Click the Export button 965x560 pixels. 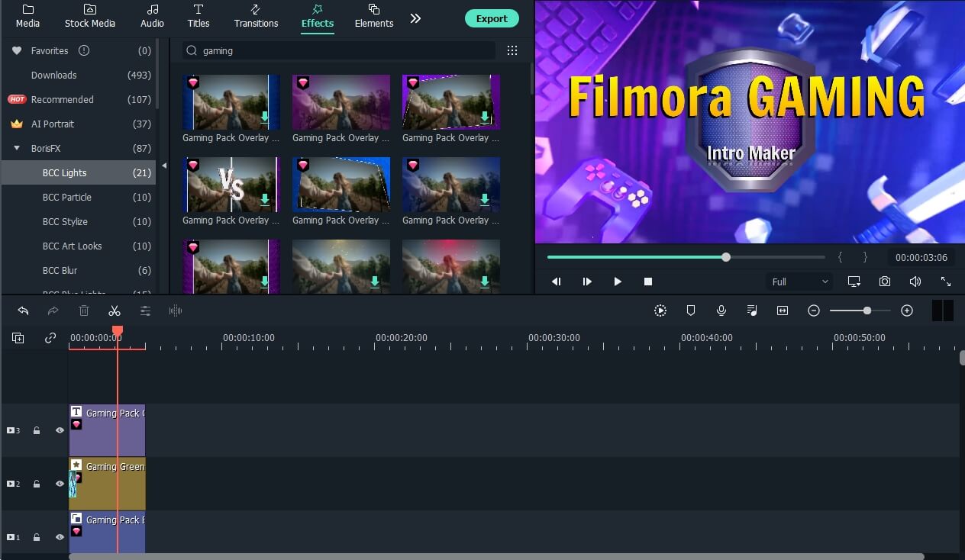492,18
